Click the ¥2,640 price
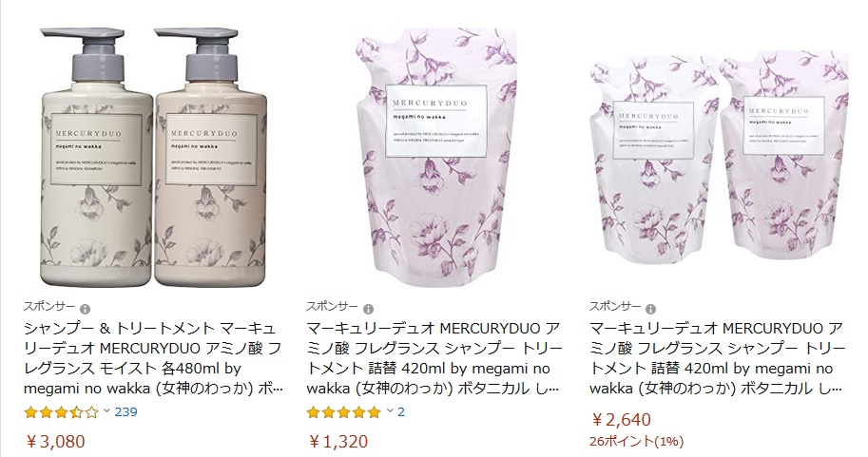Viewport: 868px width, 457px height. coord(621,420)
